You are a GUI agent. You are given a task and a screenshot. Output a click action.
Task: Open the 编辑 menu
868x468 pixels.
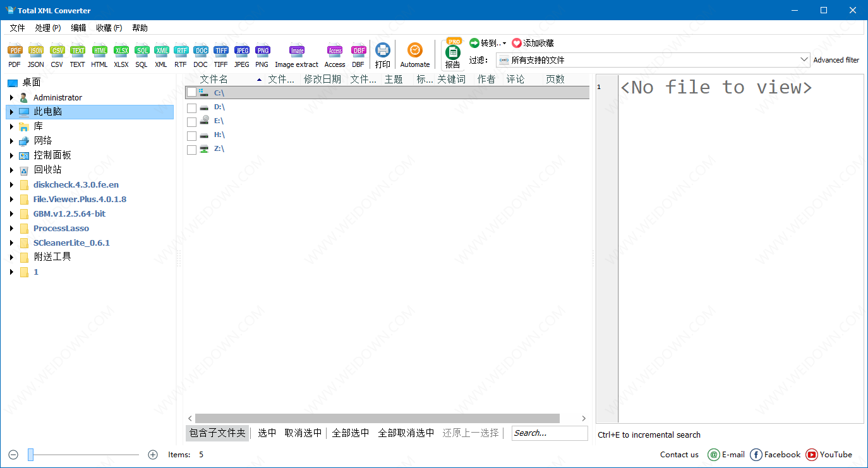78,28
